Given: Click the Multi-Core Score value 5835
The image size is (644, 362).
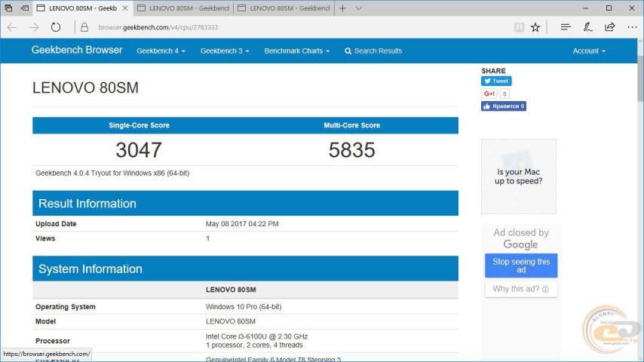Looking at the screenshot, I should 352,150.
